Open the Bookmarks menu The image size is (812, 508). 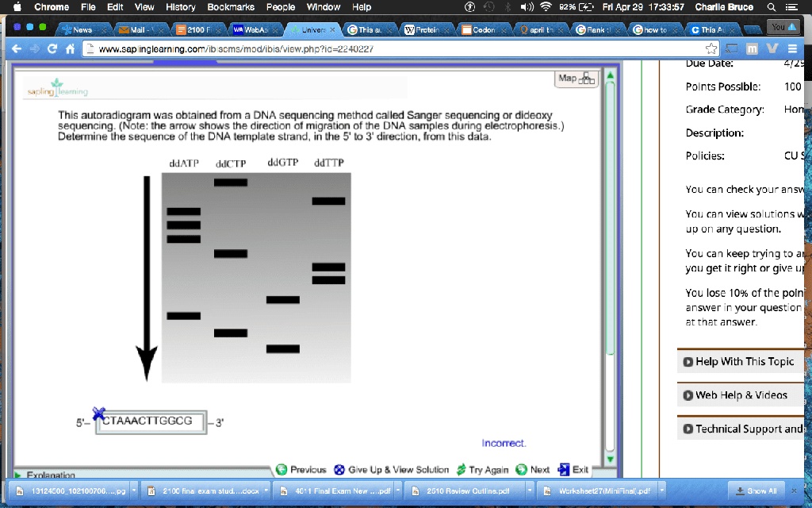tap(230, 7)
